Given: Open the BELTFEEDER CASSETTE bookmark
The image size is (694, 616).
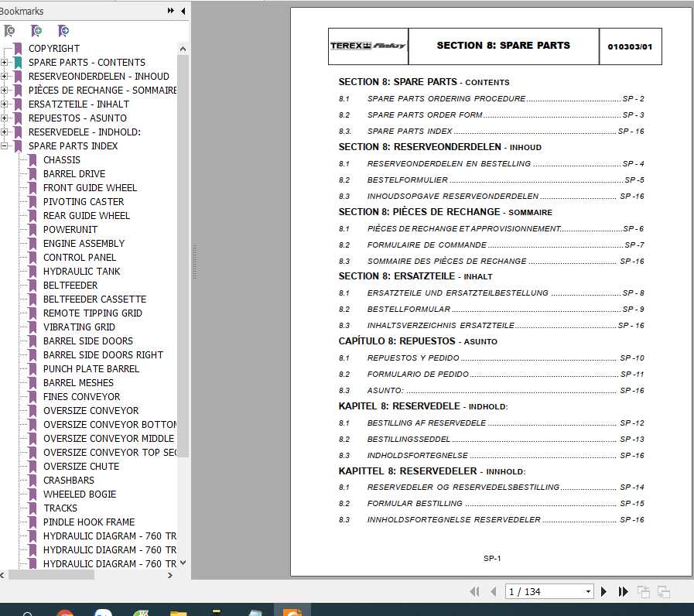Looking at the screenshot, I should [94, 299].
